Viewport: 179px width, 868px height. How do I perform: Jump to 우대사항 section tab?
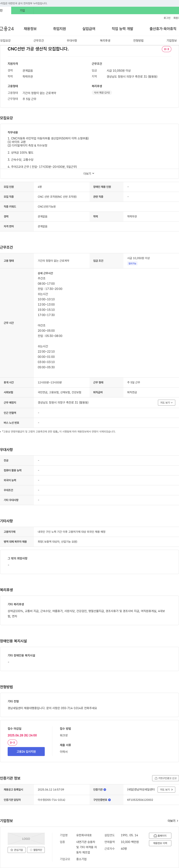[x=72, y=41]
